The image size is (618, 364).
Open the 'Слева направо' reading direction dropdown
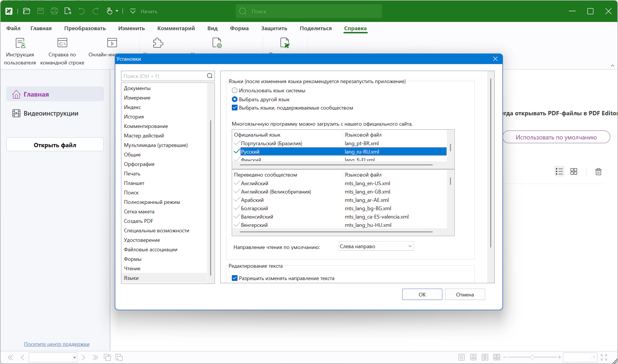click(376, 246)
